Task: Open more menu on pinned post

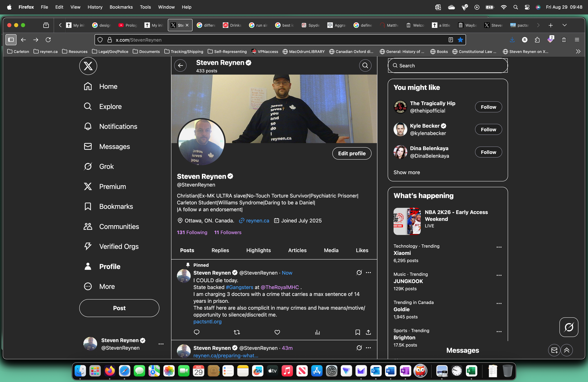Action: click(368, 272)
